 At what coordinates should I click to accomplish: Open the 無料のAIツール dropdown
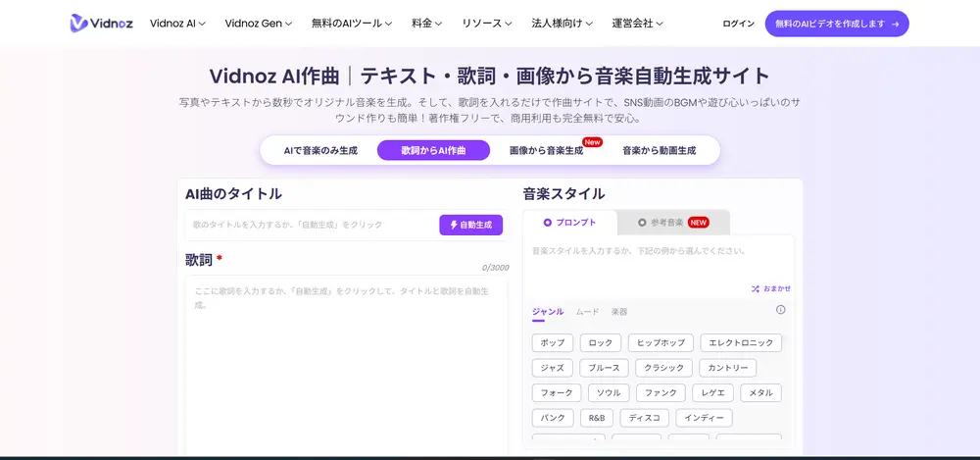click(x=351, y=24)
